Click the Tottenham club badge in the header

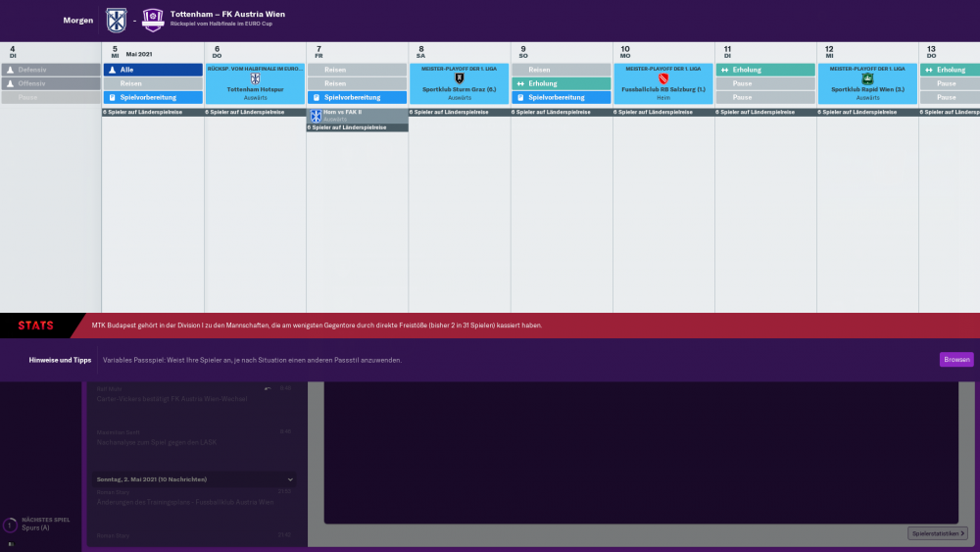117,20
